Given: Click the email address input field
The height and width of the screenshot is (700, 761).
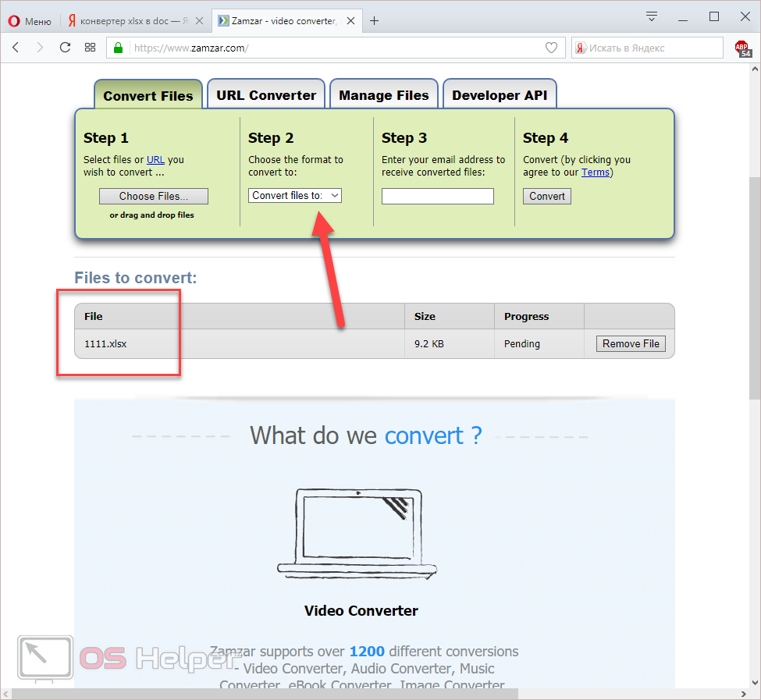Looking at the screenshot, I should tap(437, 196).
